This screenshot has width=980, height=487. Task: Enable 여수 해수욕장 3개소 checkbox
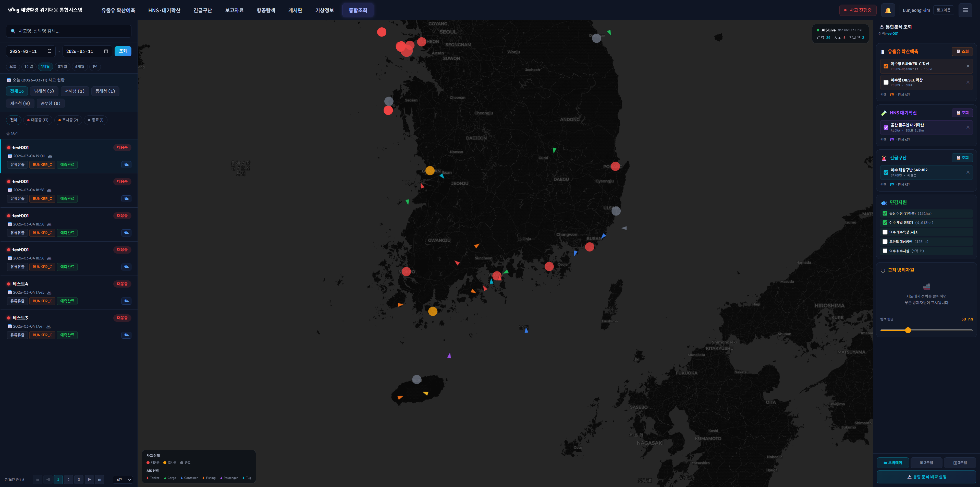click(885, 232)
